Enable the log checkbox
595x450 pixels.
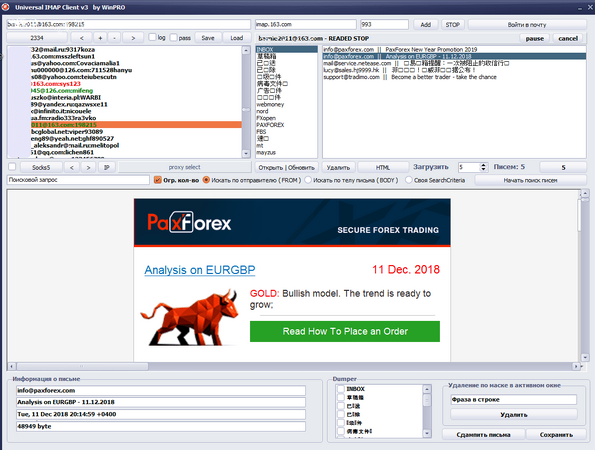click(x=153, y=37)
